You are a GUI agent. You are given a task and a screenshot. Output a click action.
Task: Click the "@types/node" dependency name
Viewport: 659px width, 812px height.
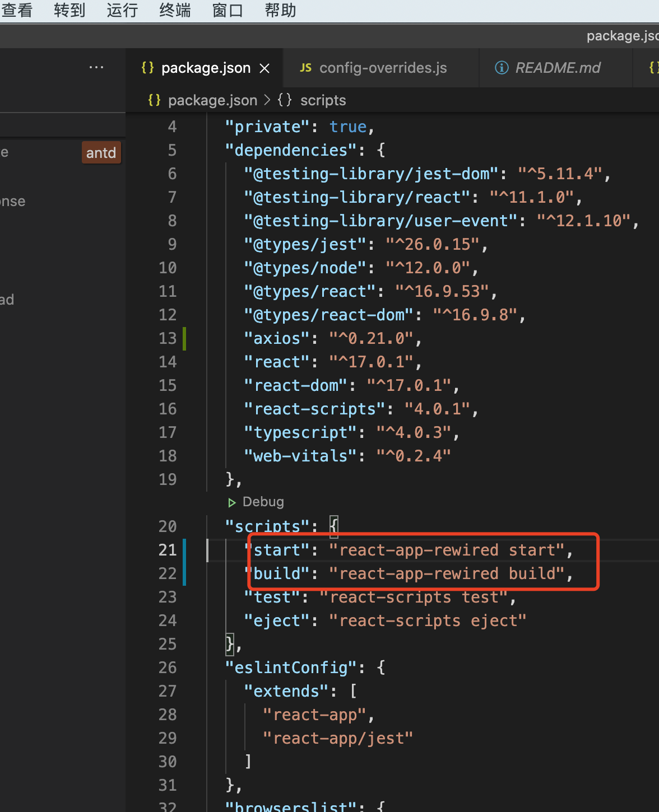(x=305, y=268)
